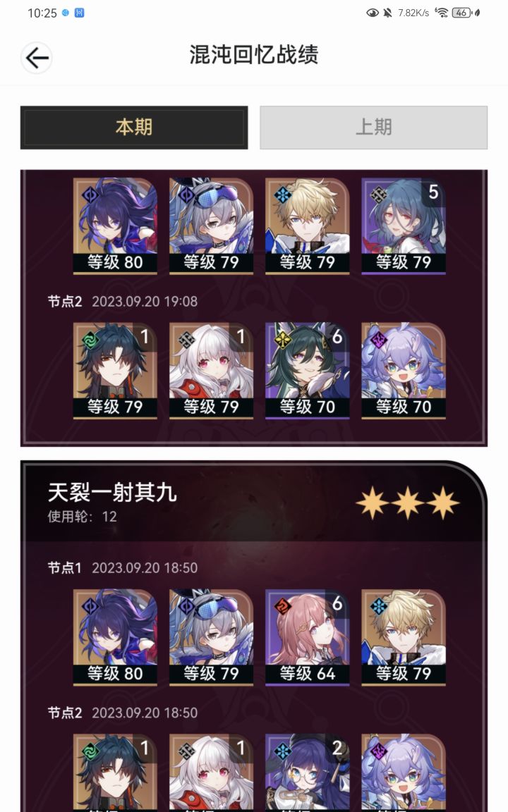Select the blonde level 79 character in top row
This screenshot has height=812, width=508.
[308, 226]
